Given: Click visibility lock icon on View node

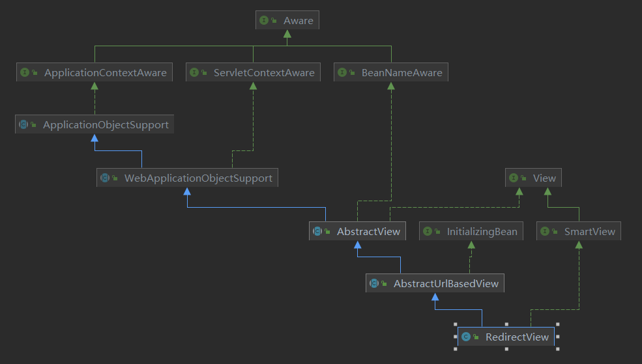Looking at the screenshot, I should click(x=523, y=178).
